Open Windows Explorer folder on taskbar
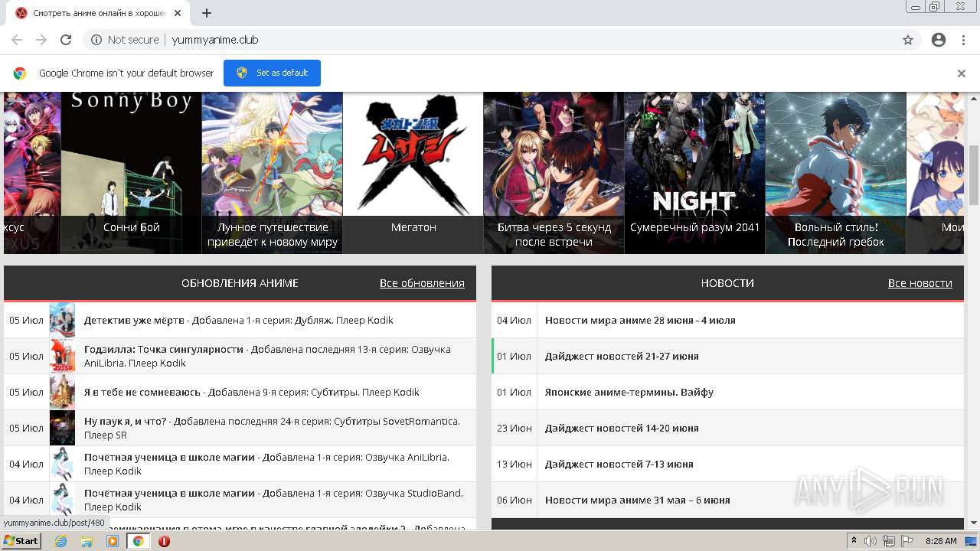 (x=87, y=541)
